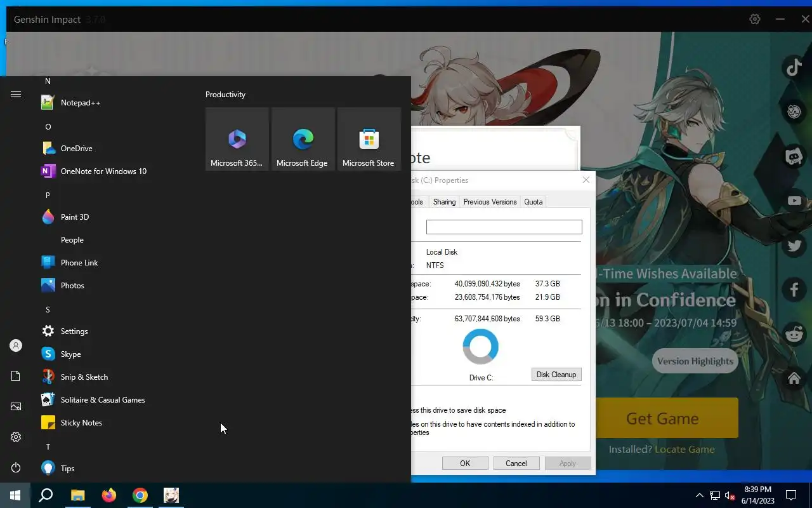Image resolution: width=812 pixels, height=508 pixels.
Task: Select the '59.3 GB' capacity value
Action: click(x=547, y=319)
